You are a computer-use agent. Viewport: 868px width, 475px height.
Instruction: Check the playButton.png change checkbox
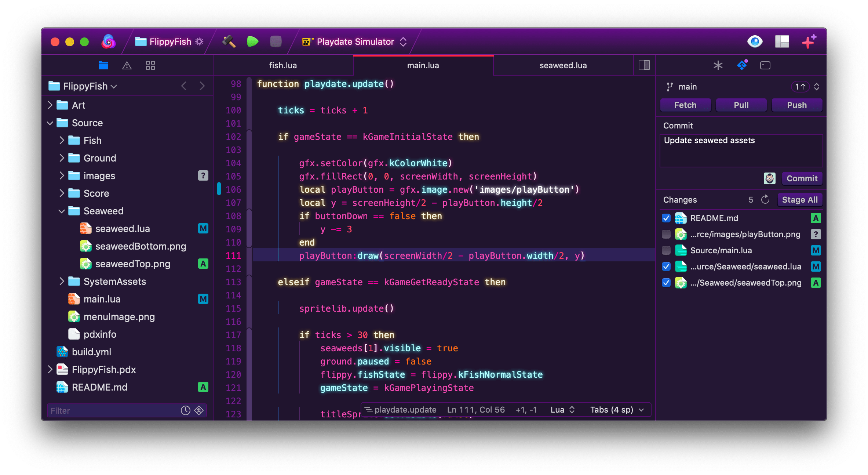(x=666, y=234)
